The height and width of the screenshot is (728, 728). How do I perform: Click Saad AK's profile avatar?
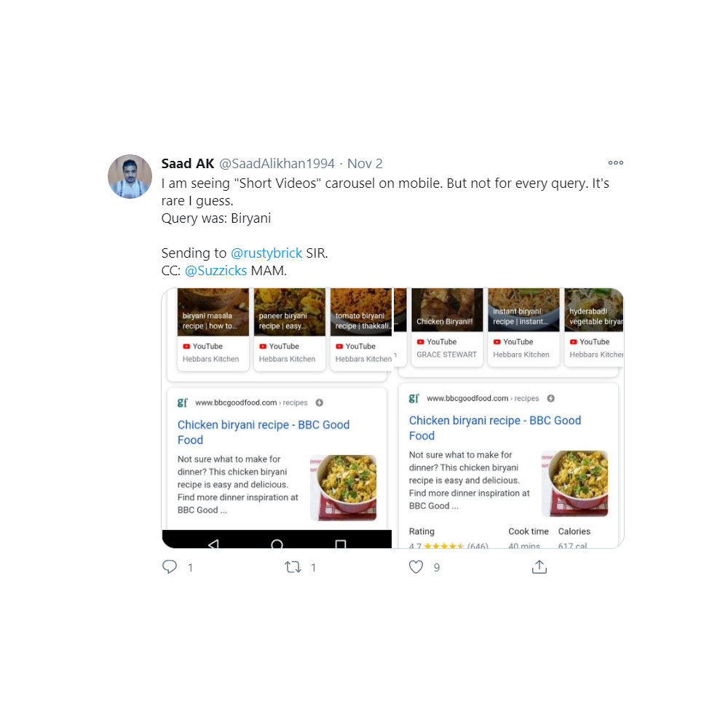[130, 176]
